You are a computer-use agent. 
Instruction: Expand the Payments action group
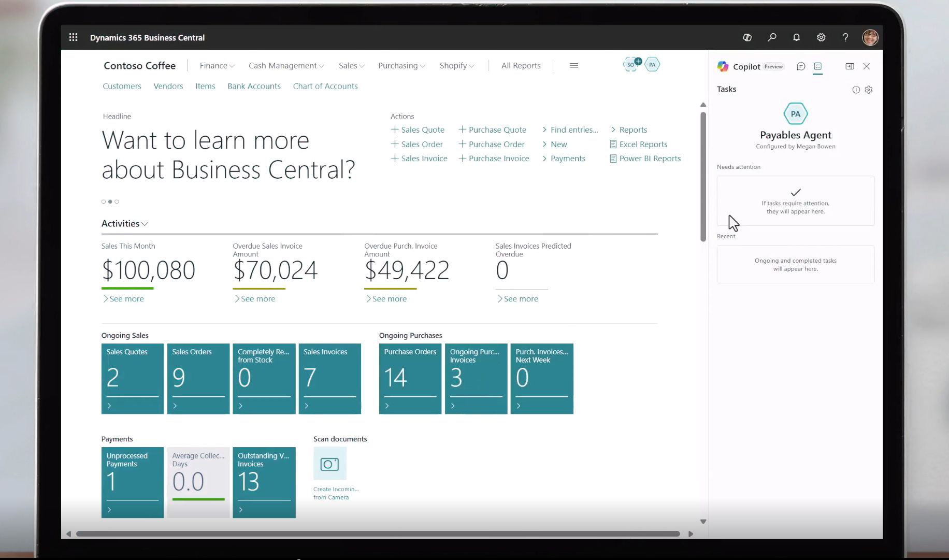[564, 159]
